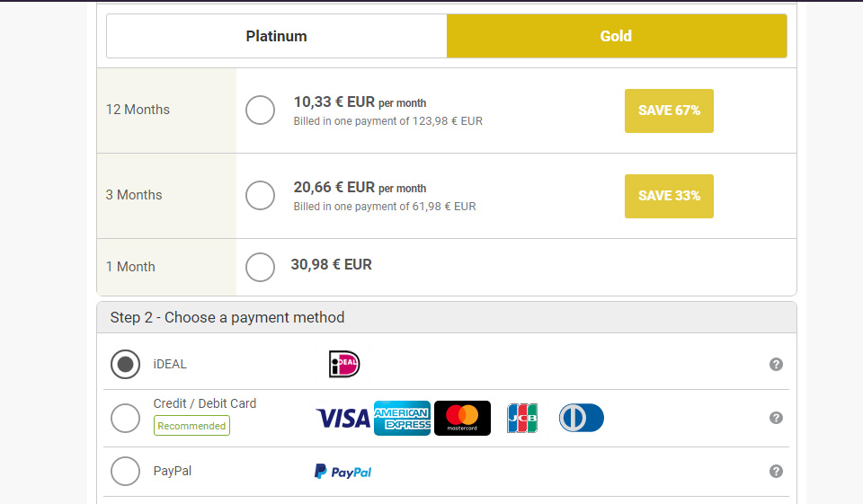Select Credit / Debit Card radio button

(125, 418)
